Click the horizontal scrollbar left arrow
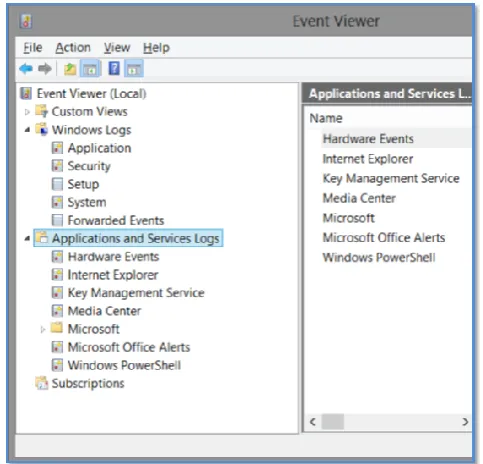The image size is (483, 464). point(313,422)
